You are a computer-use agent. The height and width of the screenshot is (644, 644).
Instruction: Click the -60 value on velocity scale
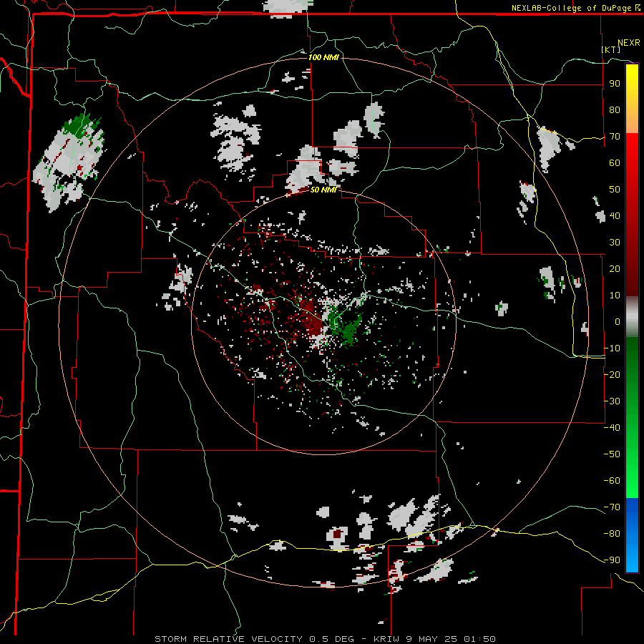pyautogui.click(x=612, y=481)
